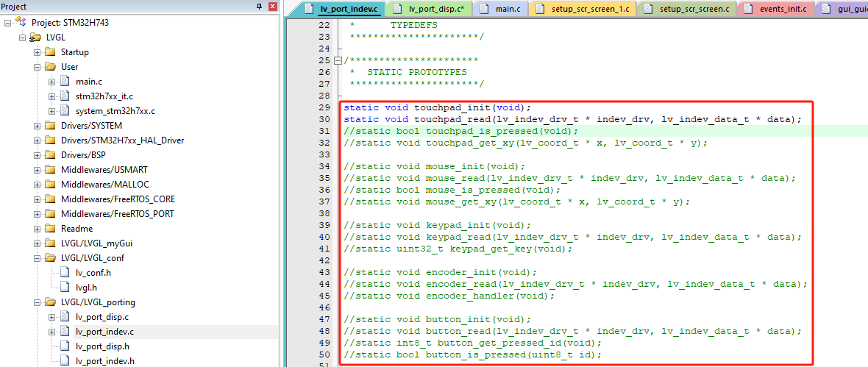Expand the Drivers/STM32H7xx_HAL_Driver folder
This screenshot has height=367, width=868.
pyautogui.click(x=37, y=140)
